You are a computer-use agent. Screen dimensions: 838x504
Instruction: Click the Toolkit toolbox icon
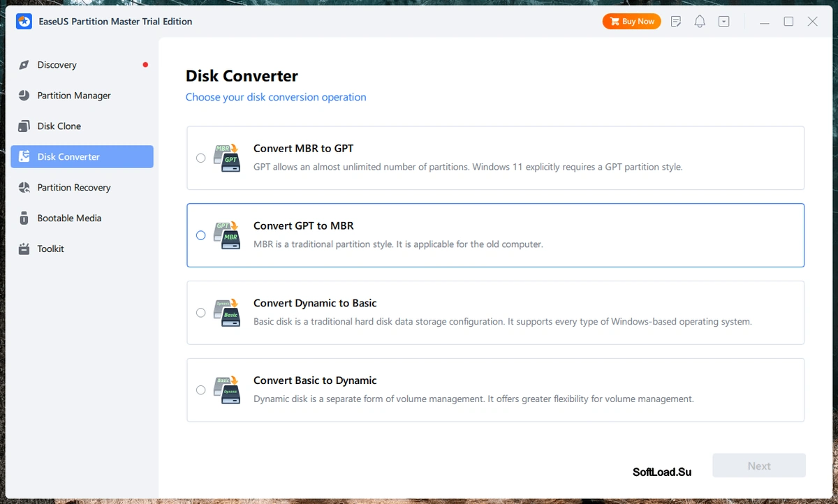click(x=24, y=249)
